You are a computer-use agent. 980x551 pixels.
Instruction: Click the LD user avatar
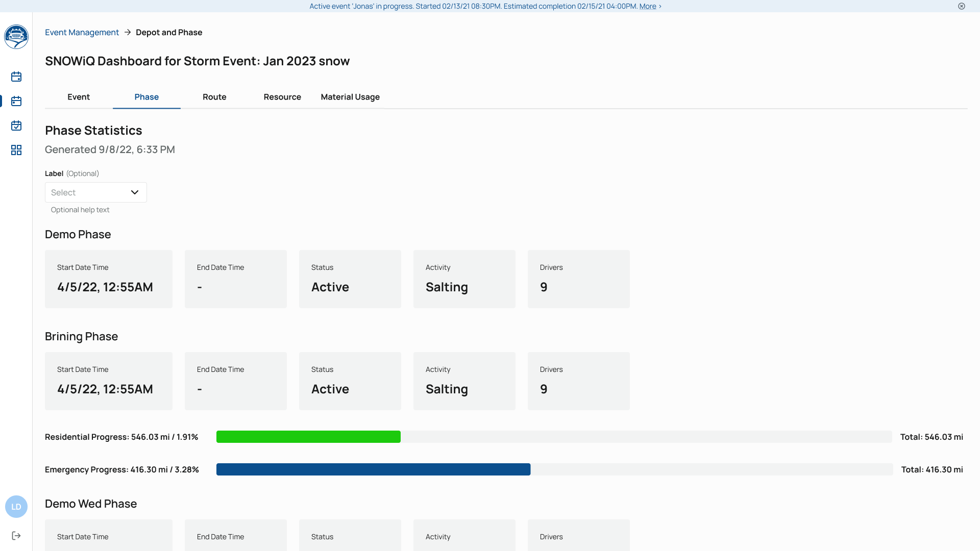pyautogui.click(x=16, y=507)
